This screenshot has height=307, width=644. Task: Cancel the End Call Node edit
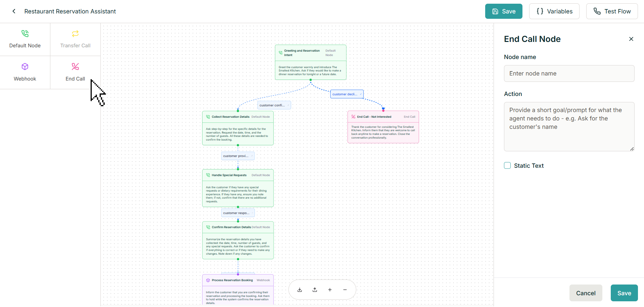586,293
